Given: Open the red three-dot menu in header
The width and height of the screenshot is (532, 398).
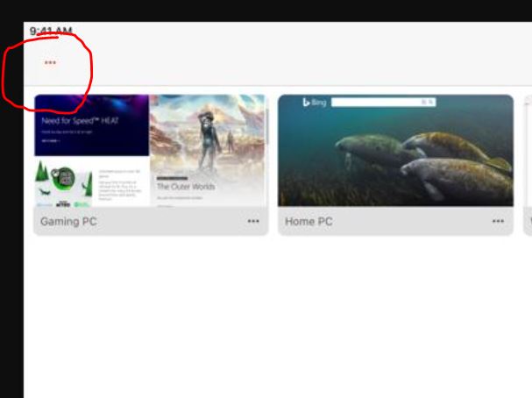Looking at the screenshot, I should click(50, 62).
